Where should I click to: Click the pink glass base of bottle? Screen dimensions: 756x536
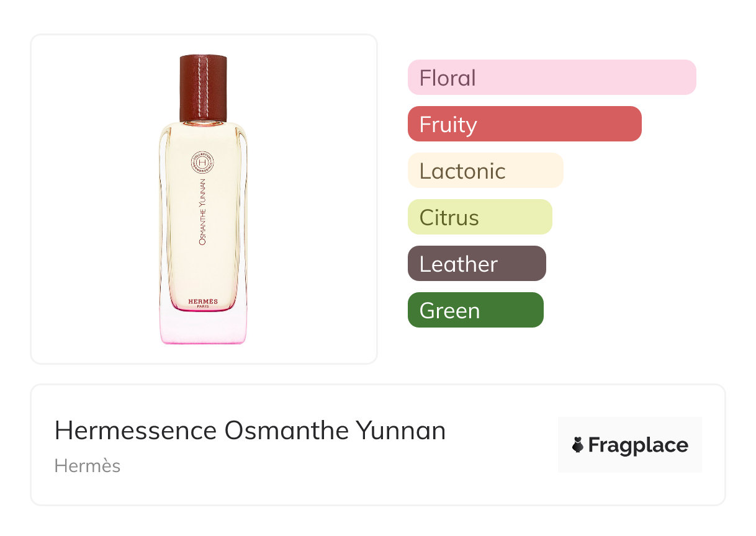click(x=204, y=328)
